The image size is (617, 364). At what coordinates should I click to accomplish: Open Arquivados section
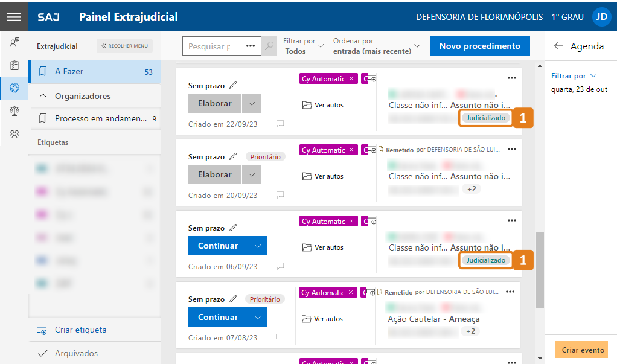[x=95, y=353]
